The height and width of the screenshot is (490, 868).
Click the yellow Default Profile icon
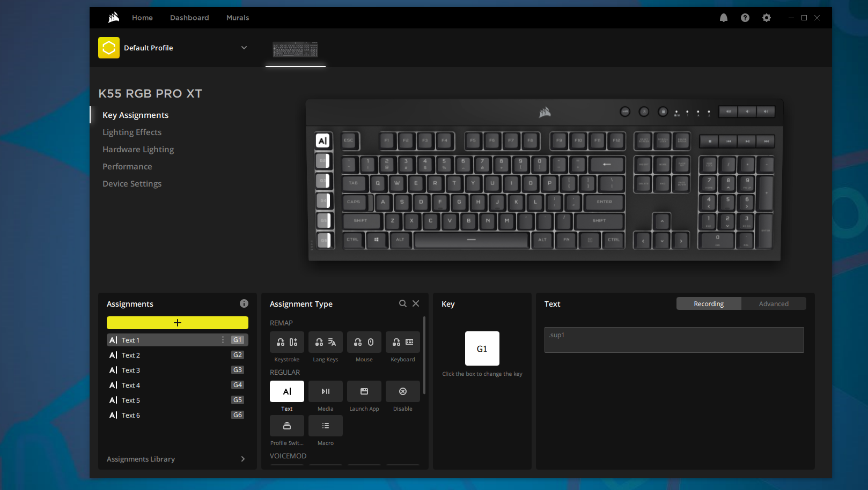pyautogui.click(x=109, y=48)
